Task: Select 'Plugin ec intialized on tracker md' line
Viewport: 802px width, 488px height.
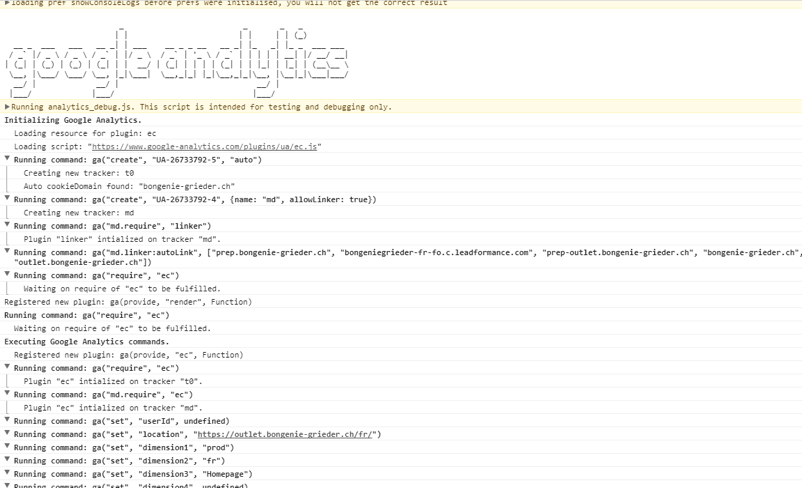Action: pos(113,408)
